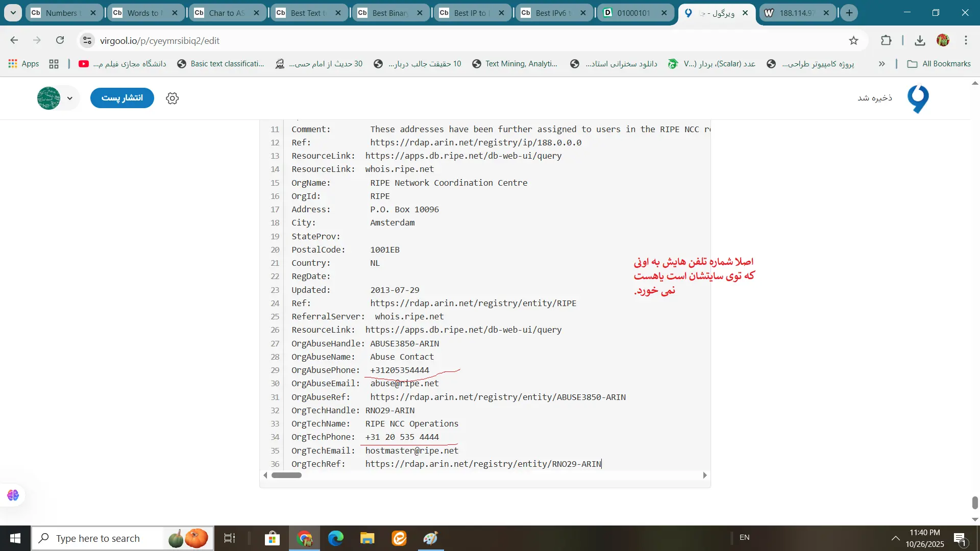Screen dimensions: 980x551
Task: Click the blue publish post button
Action: (x=122, y=98)
